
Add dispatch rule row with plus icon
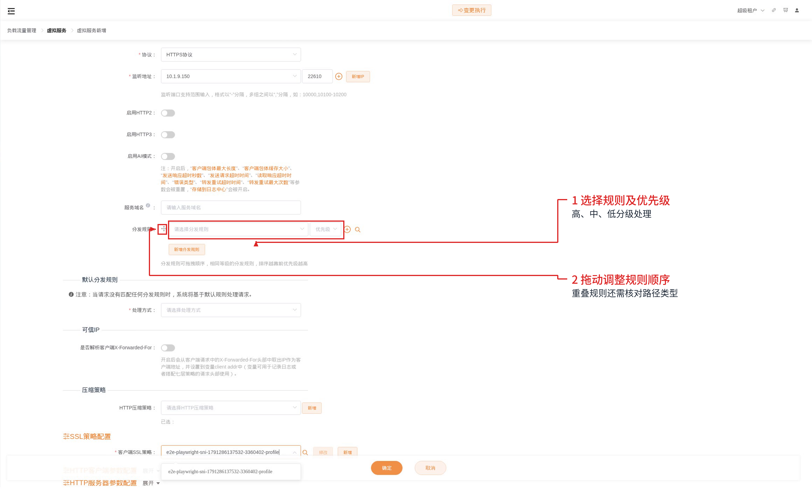347,229
